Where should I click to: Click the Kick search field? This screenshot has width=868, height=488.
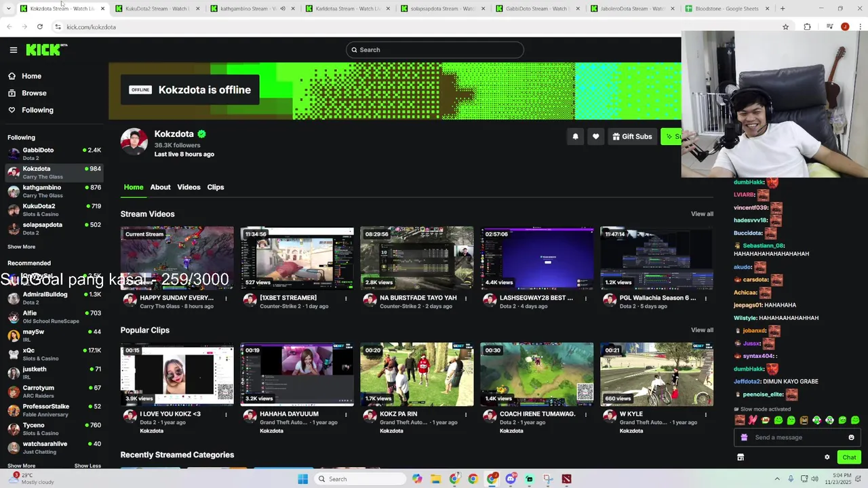pos(435,49)
